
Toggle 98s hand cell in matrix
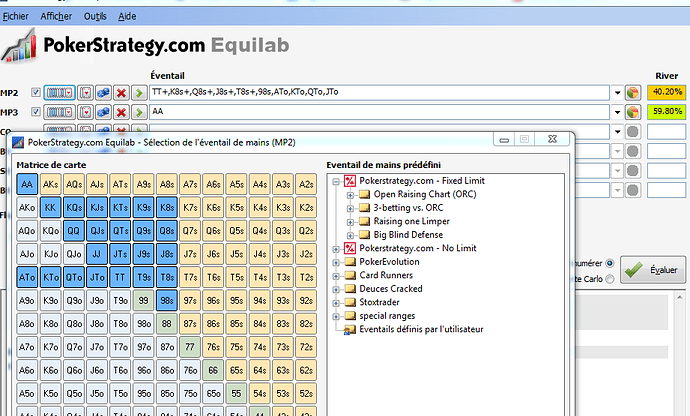[x=166, y=300]
